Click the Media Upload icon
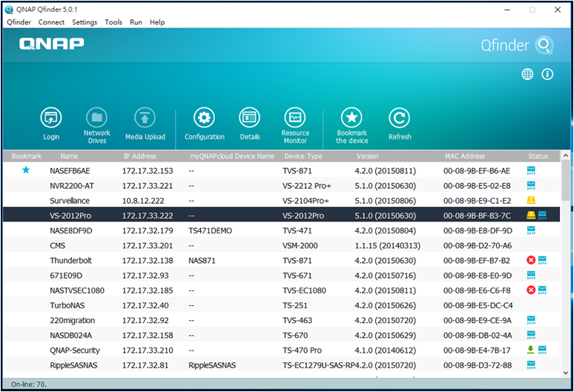Screen dimensions: 574x392 (145, 118)
